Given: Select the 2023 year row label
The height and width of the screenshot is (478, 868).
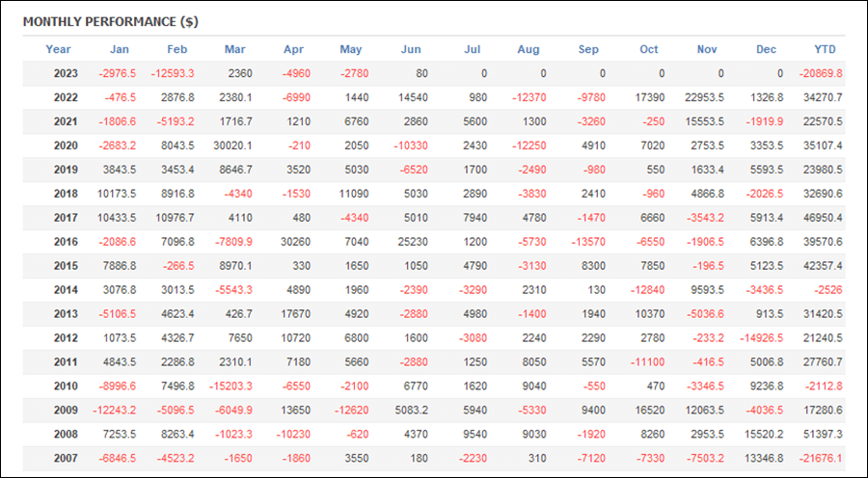Looking at the screenshot, I should coord(66,73).
